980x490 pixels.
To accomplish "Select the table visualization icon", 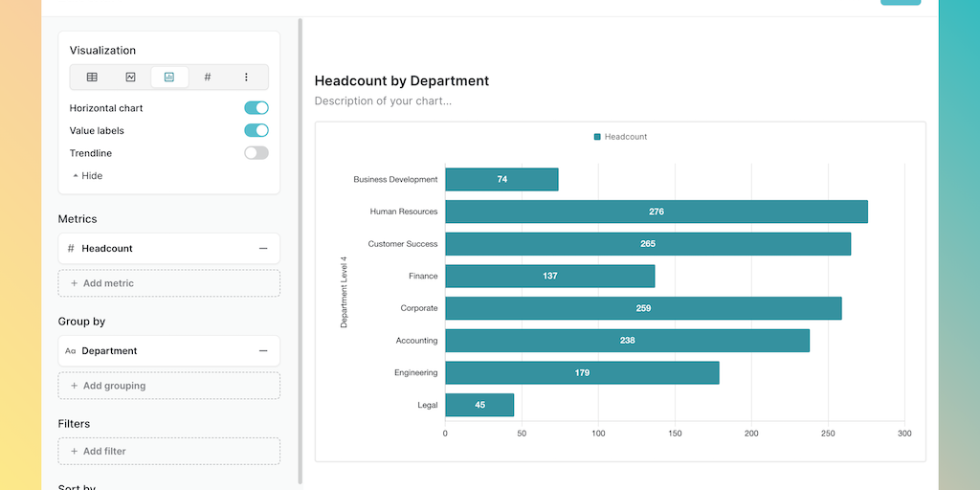I will (x=92, y=78).
